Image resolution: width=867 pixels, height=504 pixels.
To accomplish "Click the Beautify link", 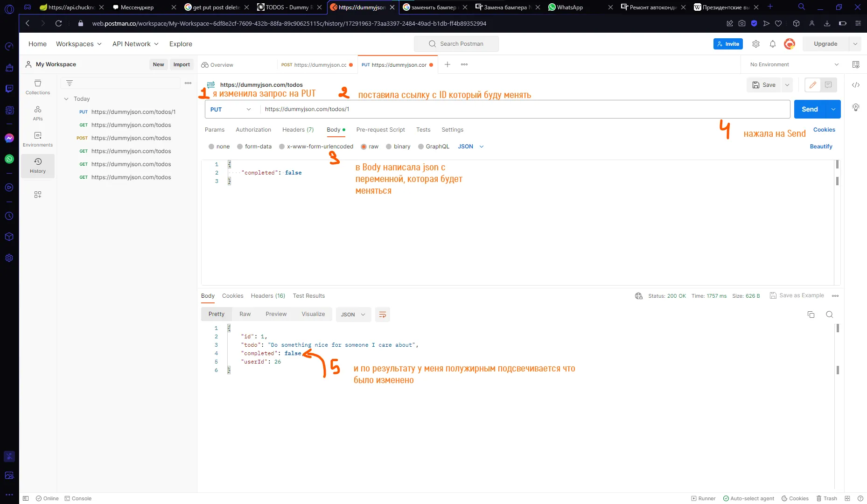I will click(x=821, y=147).
